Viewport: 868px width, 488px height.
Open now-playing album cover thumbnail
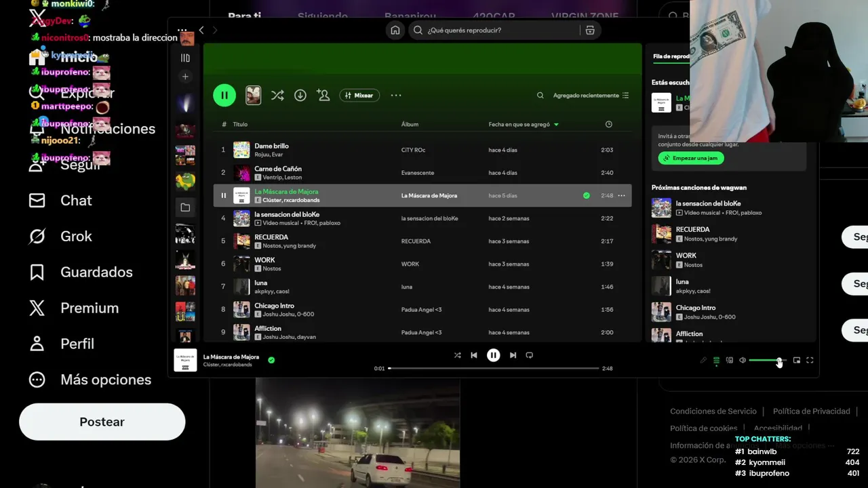(185, 360)
